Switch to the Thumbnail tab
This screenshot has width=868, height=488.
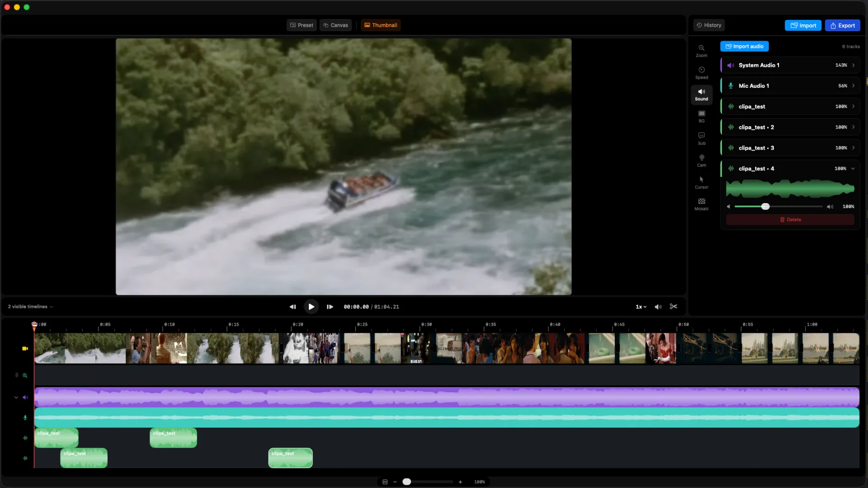381,25
